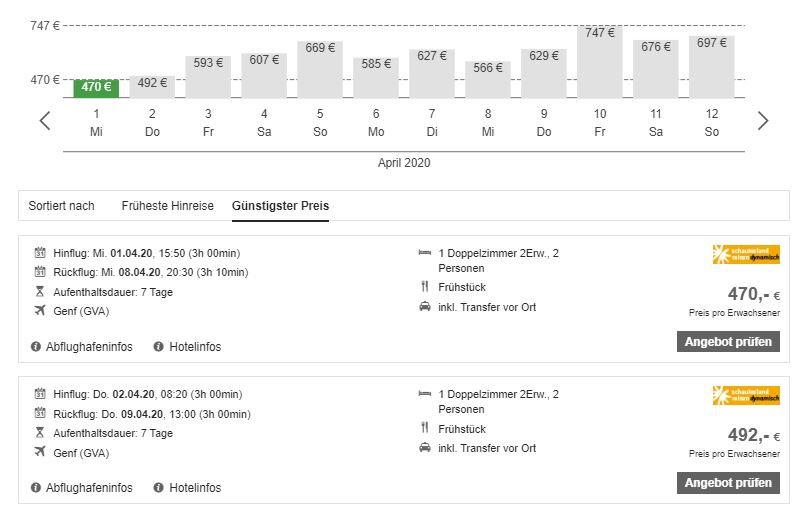
Task: Click info icon beside first Abflughafeninfos
Action: tap(37, 347)
